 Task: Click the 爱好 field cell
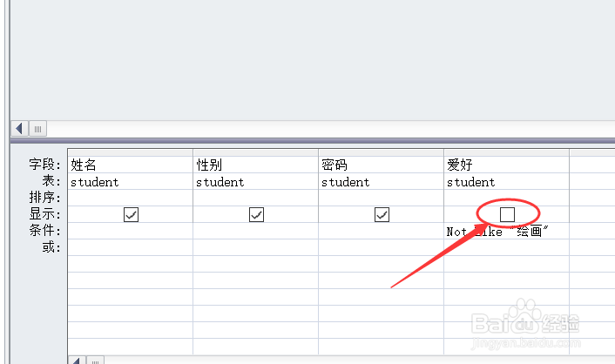point(507,165)
